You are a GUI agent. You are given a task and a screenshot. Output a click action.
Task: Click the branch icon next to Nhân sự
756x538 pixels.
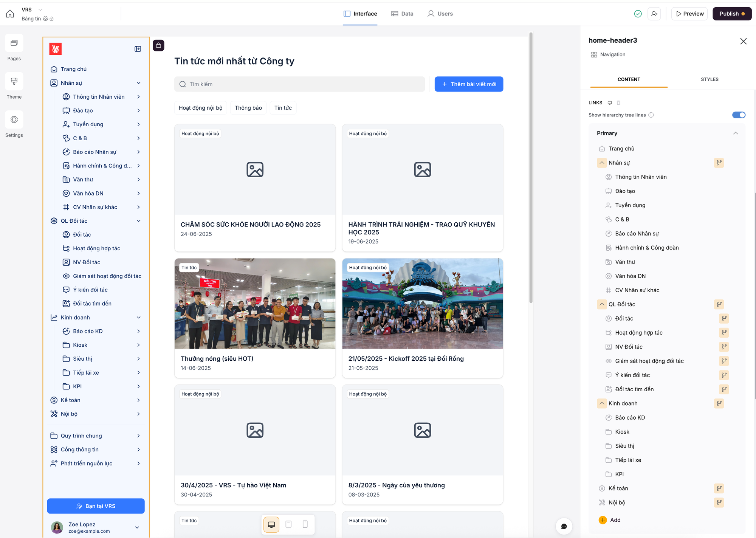pos(719,163)
